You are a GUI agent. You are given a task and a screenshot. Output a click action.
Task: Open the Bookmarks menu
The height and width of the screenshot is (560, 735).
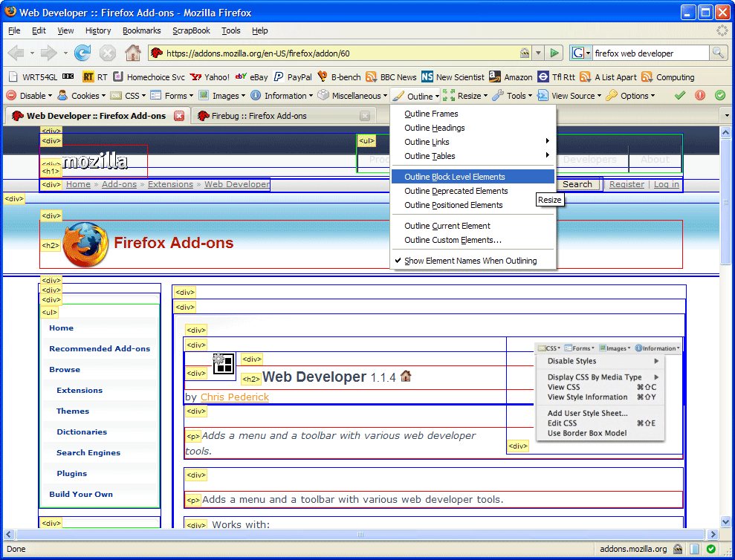click(x=141, y=30)
